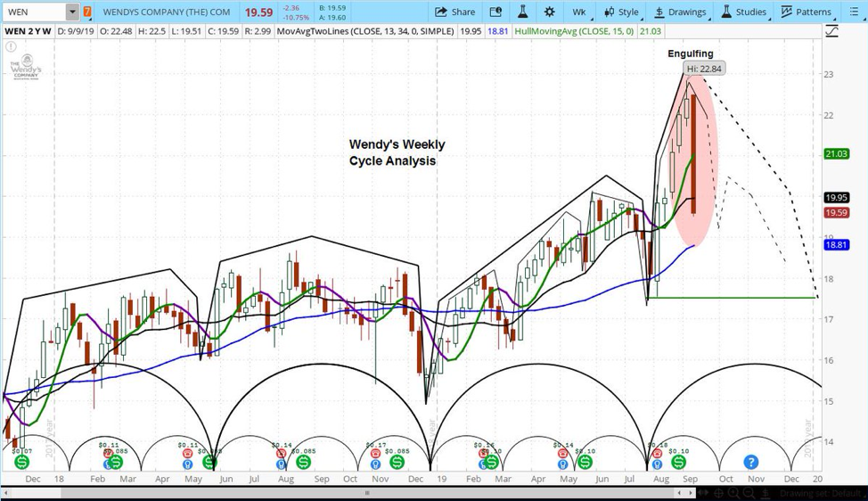Click the December 2017 $0.07 dividend icon
The image size is (868, 501).
click(x=22, y=462)
